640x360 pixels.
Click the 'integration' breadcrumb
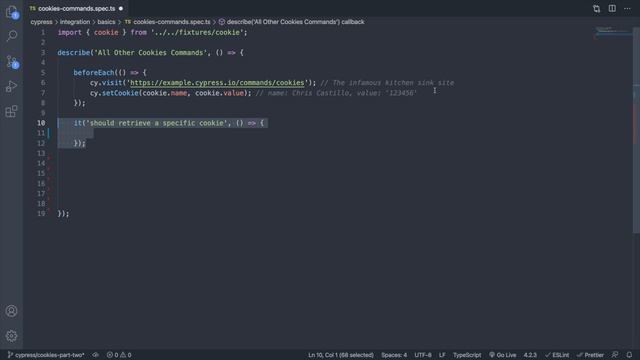tap(75, 22)
